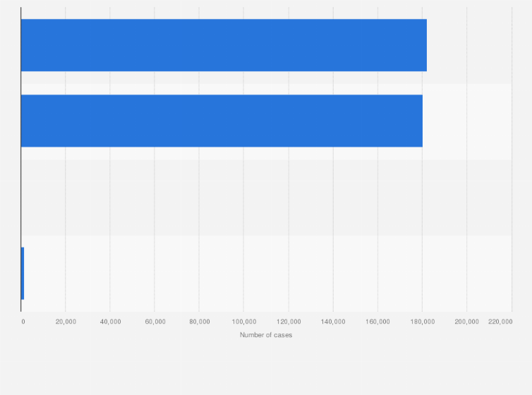
Task: Select the 180,000 axis tick label
Action: click(423, 322)
